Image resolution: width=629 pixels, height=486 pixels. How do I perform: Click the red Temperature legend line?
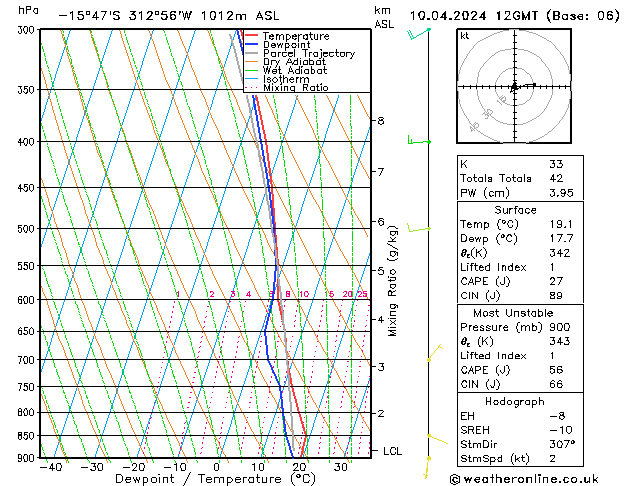tap(252, 36)
